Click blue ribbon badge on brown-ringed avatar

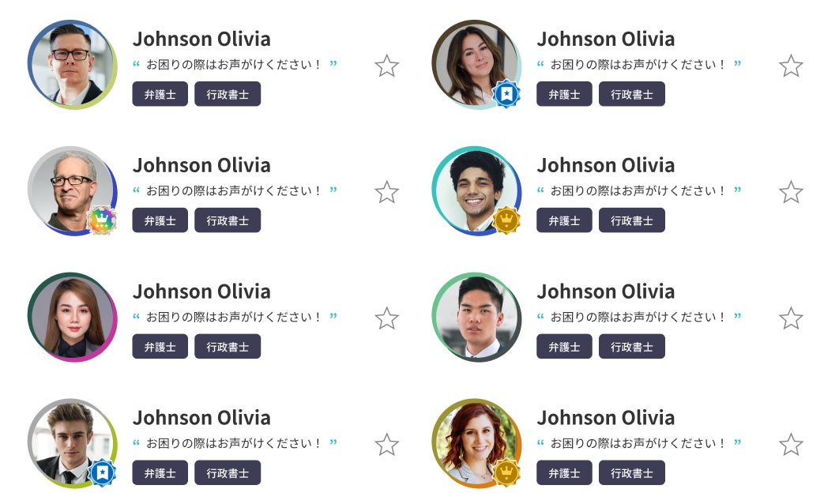[506, 94]
